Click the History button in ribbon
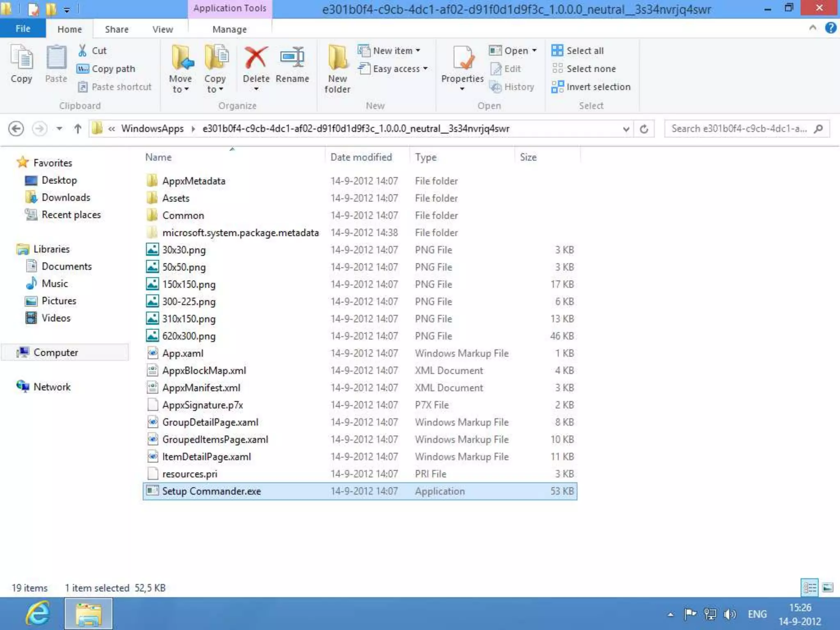The image size is (840, 630). coord(512,87)
